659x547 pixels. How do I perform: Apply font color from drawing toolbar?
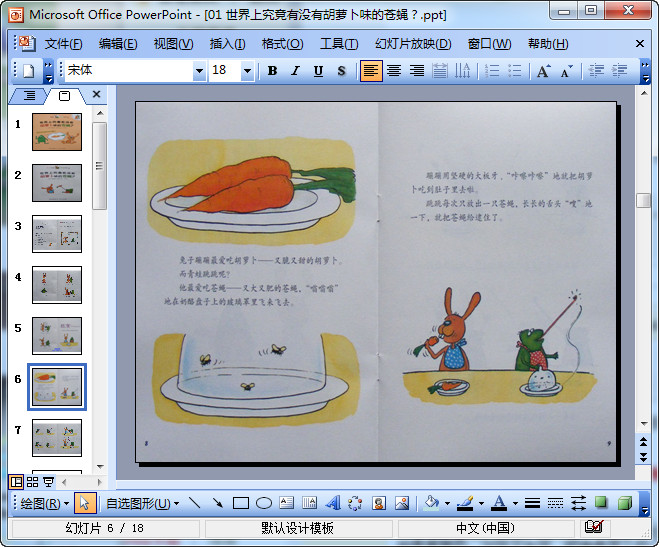499,503
